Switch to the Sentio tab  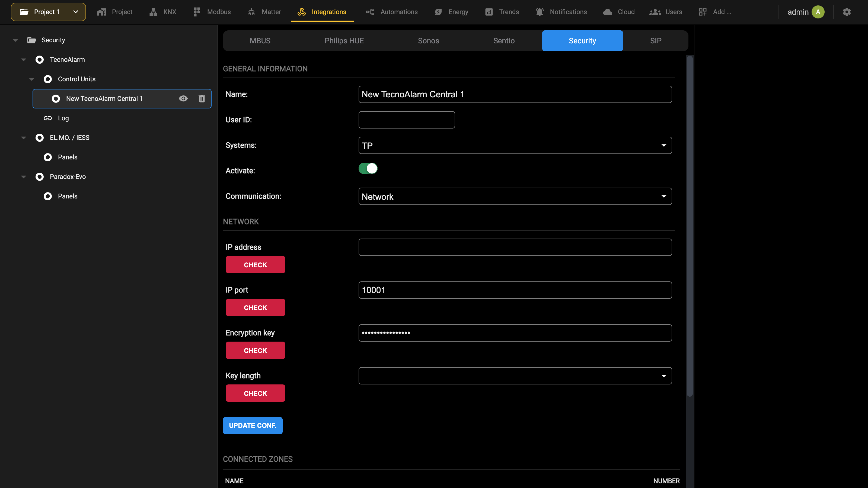[504, 41]
